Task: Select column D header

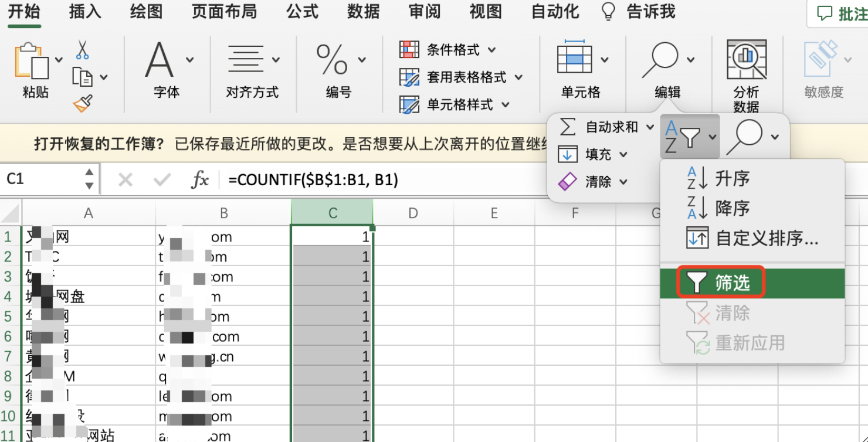Action: click(413, 213)
